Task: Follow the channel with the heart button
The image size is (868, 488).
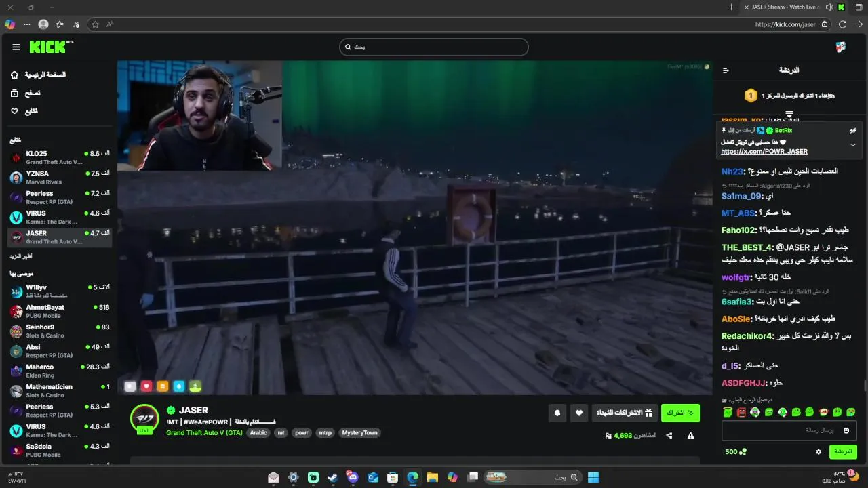Action: click(579, 413)
